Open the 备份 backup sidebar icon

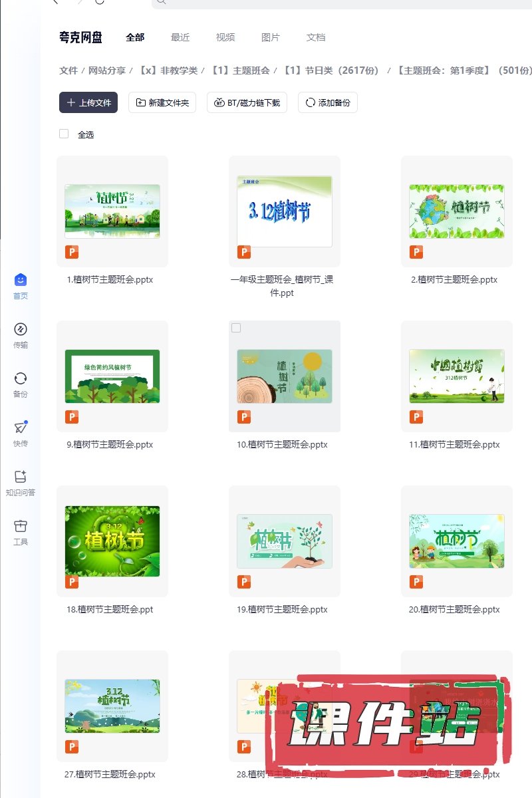click(x=21, y=380)
